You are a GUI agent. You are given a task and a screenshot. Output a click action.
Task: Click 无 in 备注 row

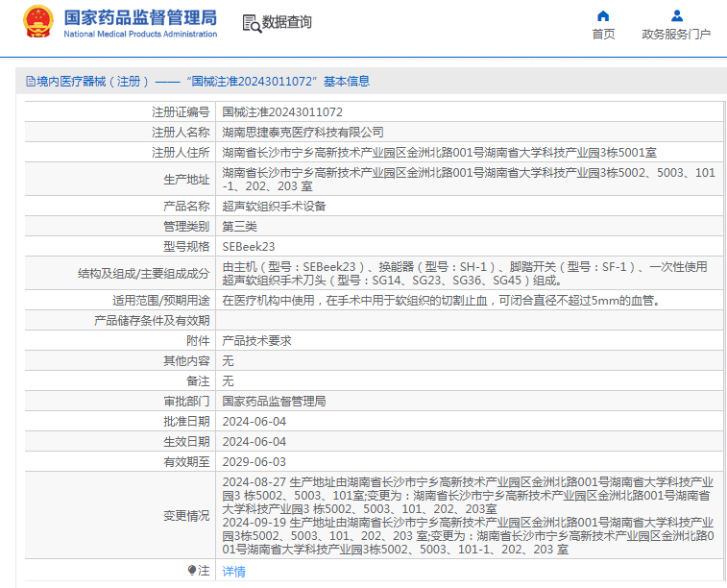click(229, 381)
